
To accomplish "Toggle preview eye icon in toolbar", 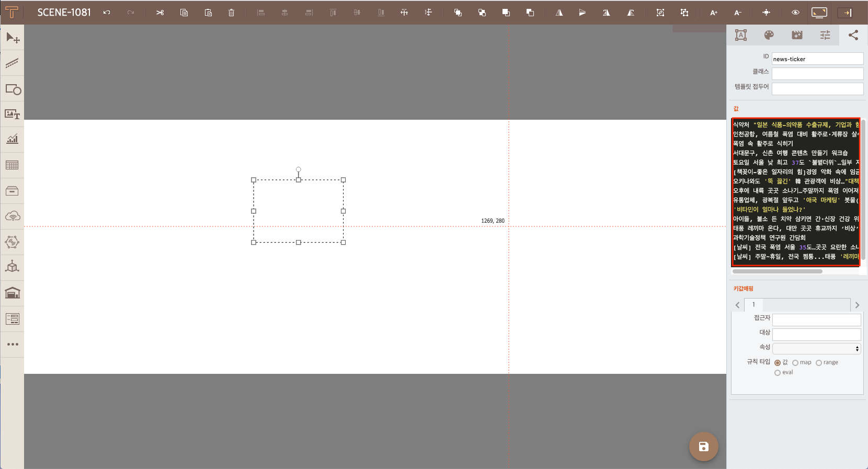I will pyautogui.click(x=795, y=13).
